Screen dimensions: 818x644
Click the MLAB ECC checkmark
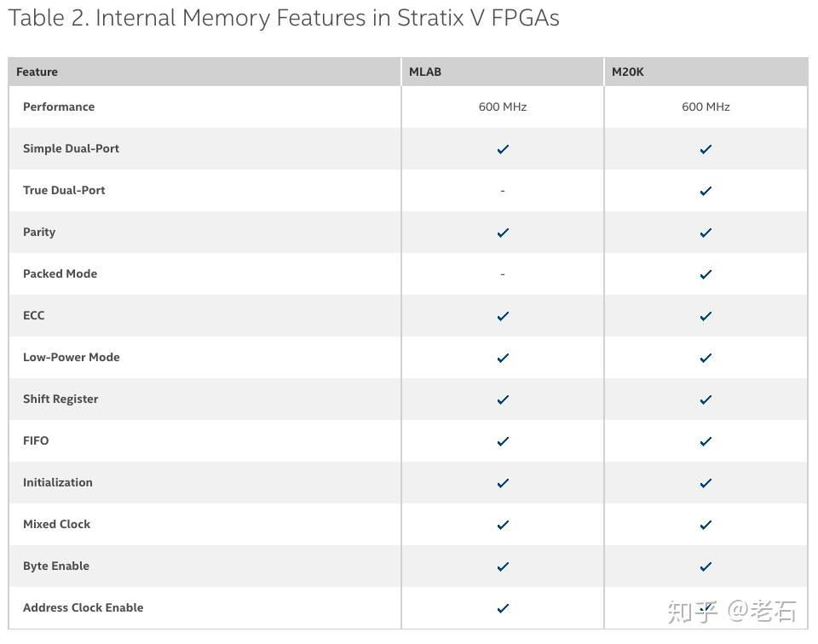tap(503, 316)
